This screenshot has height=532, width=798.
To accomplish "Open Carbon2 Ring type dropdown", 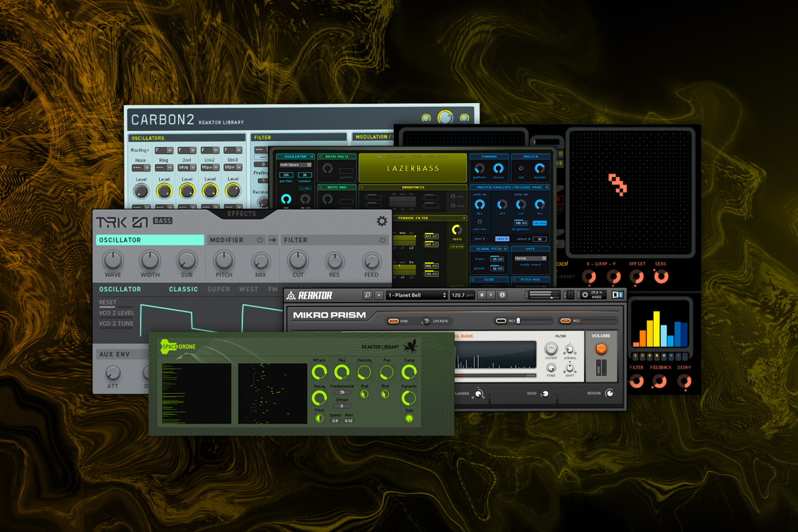I will (x=164, y=168).
